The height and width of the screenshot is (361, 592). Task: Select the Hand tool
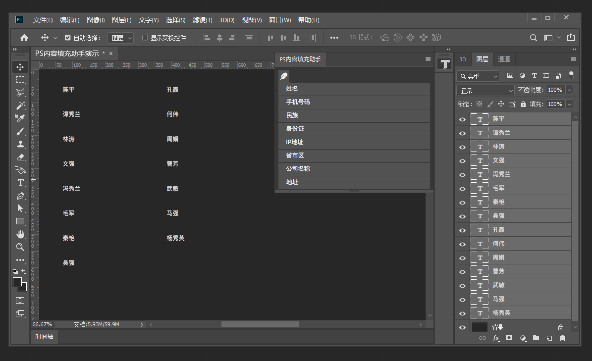coord(20,234)
